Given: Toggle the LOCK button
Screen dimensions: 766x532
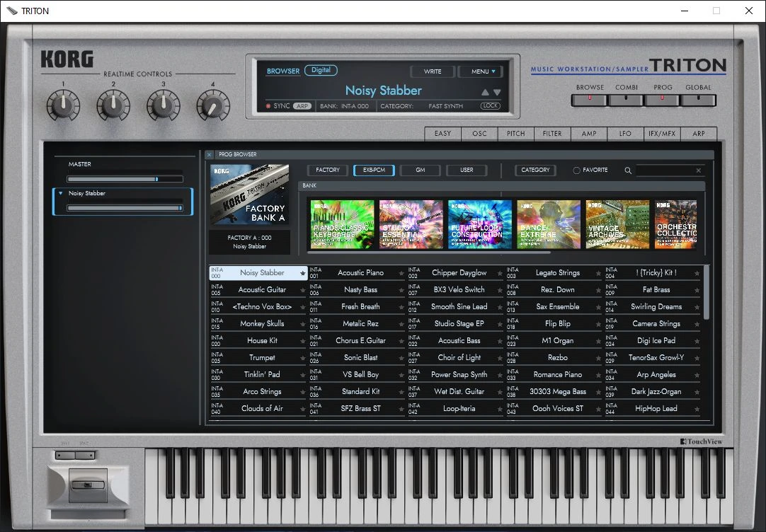Looking at the screenshot, I should coord(491,106).
